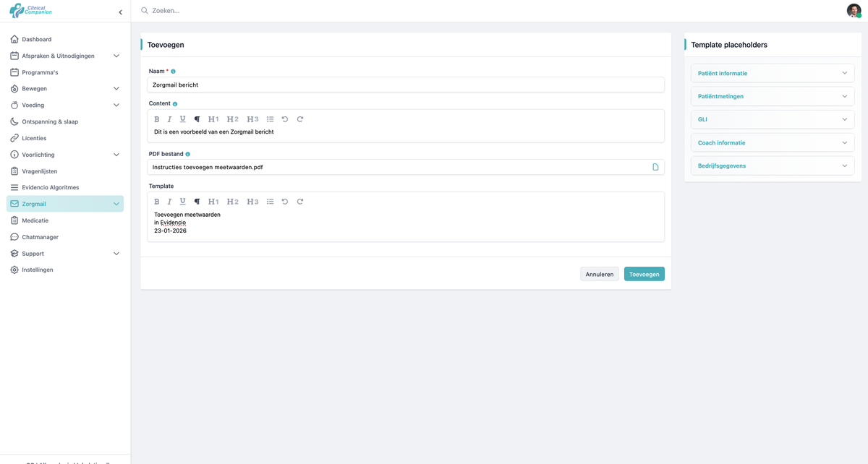Image resolution: width=868 pixels, height=464 pixels.
Task: Collapse the Zorgmail submenu chevron
Action: click(x=116, y=204)
